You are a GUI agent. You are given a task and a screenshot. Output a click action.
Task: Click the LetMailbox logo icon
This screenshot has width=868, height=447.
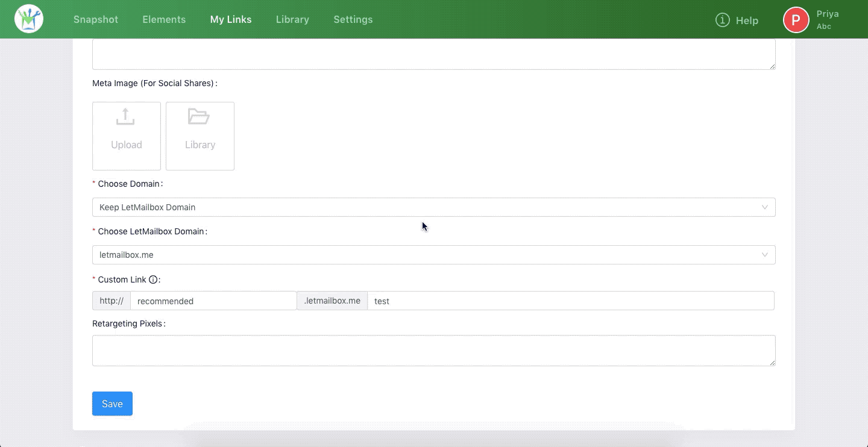click(29, 19)
